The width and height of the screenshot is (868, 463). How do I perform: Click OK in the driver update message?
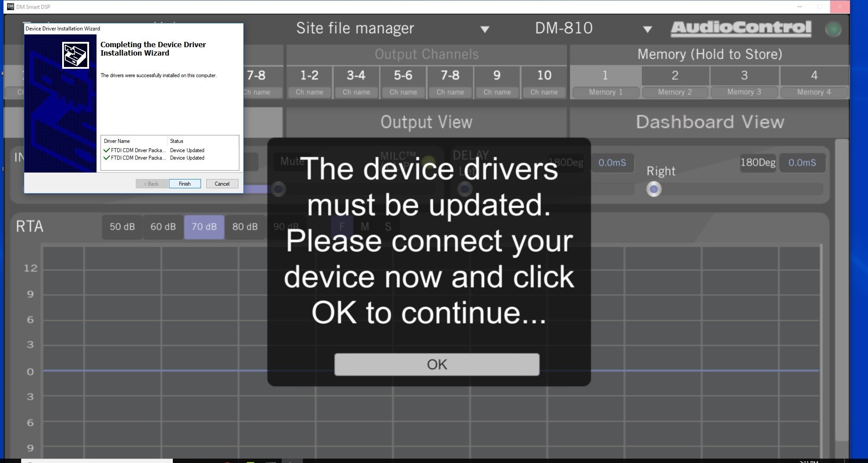[x=436, y=364]
